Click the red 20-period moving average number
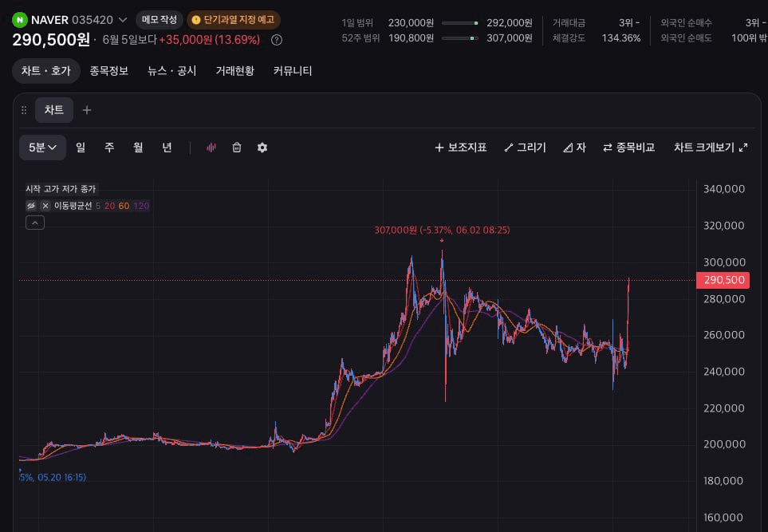Image resolution: width=768 pixels, height=532 pixels. coord(110,206)
